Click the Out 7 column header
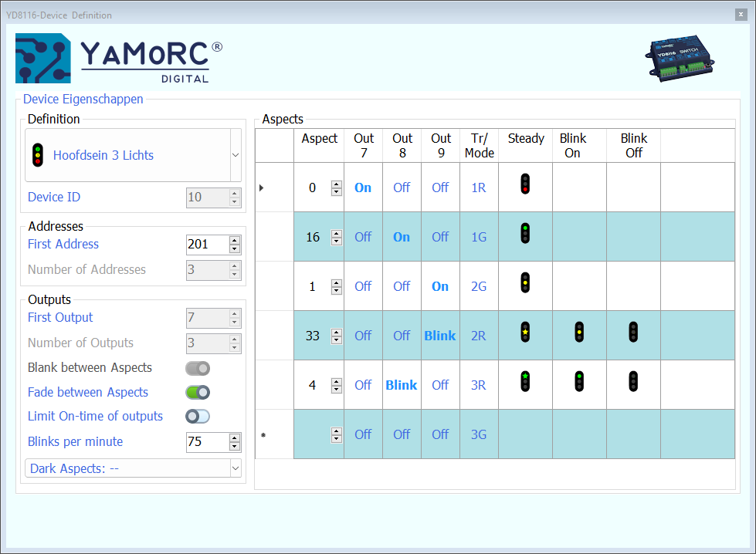Screen dimensions: 756x554 tap(363, 145)
